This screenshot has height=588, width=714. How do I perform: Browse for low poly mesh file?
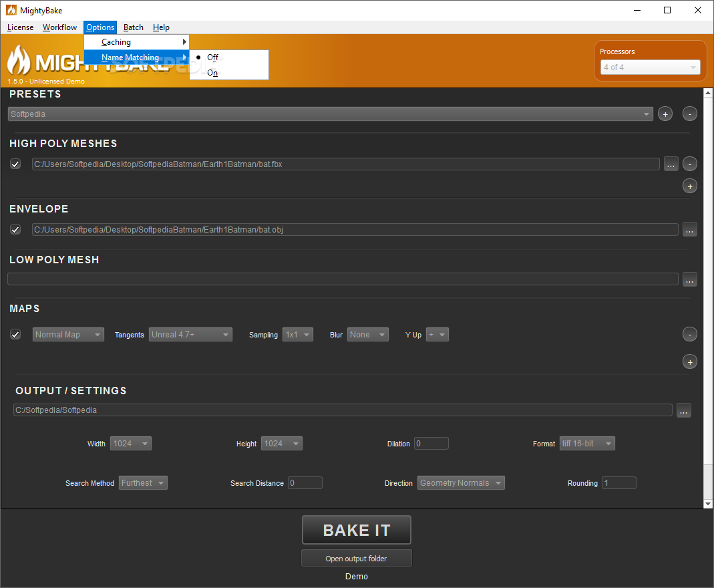pyautogui.click(x=689, y=279)
